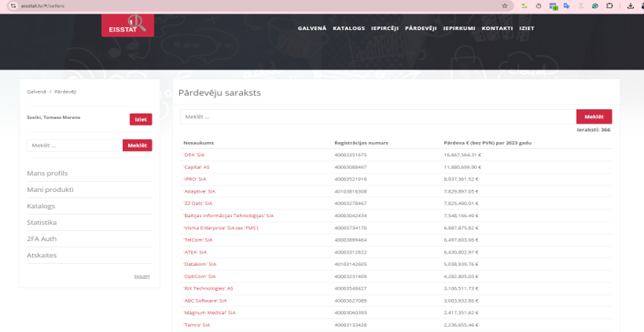Screen dimensions: 644x332
Task: Click the small underlined link below Atskaites
Action: (x=142, y=276)
